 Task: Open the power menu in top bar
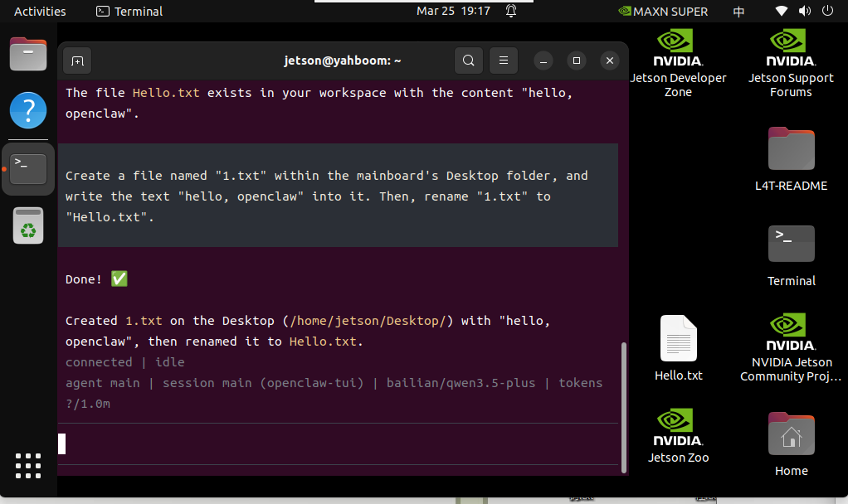point(827,11)
